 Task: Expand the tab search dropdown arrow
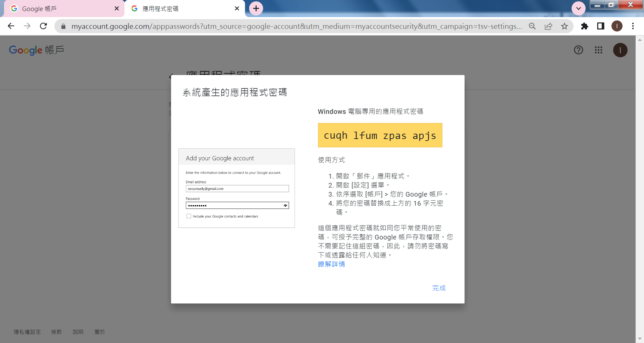click(579, 8)
